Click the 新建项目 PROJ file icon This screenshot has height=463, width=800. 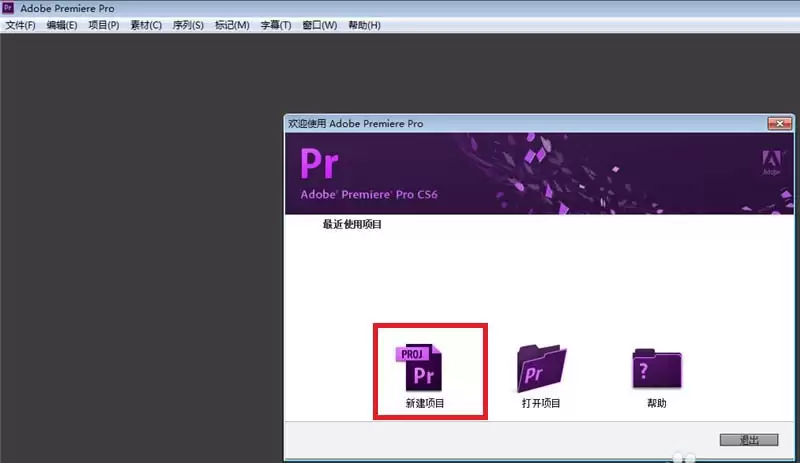pyautogui.click(x=419, y=368)
